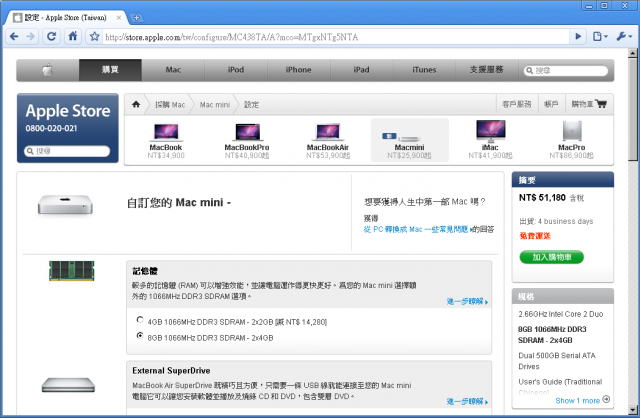Close the Apple Store (Taiwan) tab
The image size is (640, 418).
119,18
